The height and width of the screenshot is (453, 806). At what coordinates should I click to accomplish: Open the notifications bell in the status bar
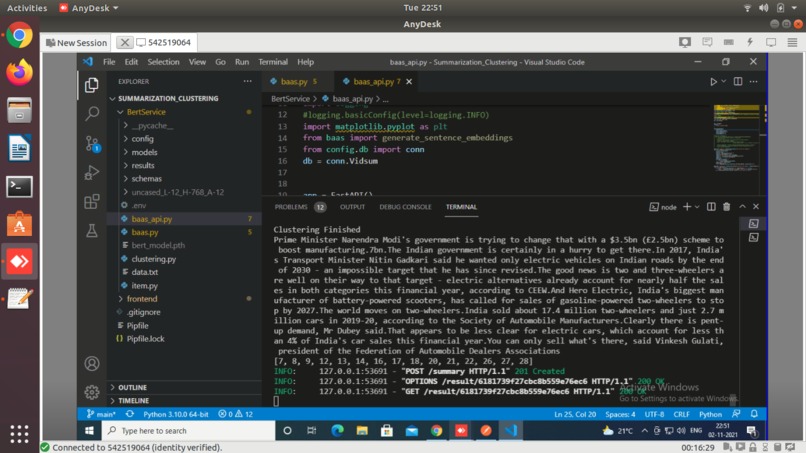click(x=754, y=414)
